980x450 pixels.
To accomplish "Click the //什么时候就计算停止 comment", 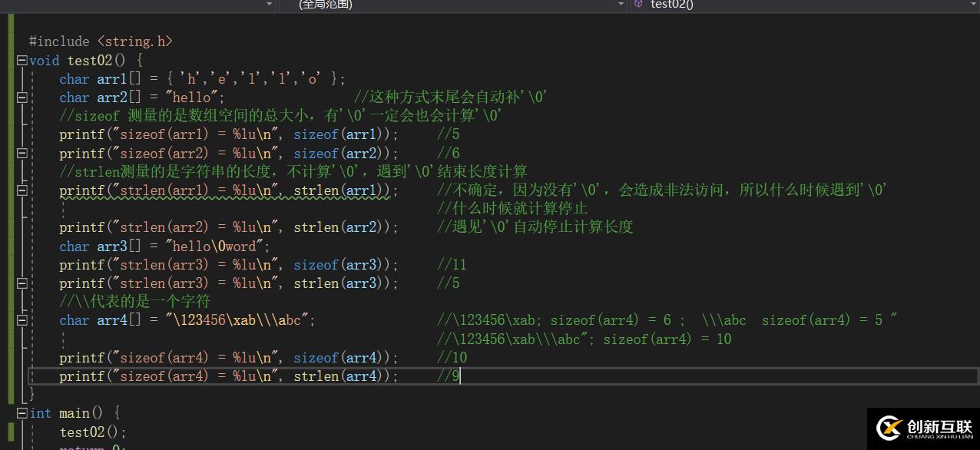I will click(512, 209).
